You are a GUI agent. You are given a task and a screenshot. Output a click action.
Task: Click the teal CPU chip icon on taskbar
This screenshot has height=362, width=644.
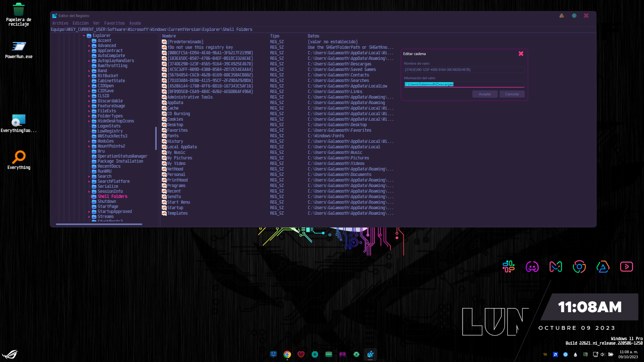315,354
